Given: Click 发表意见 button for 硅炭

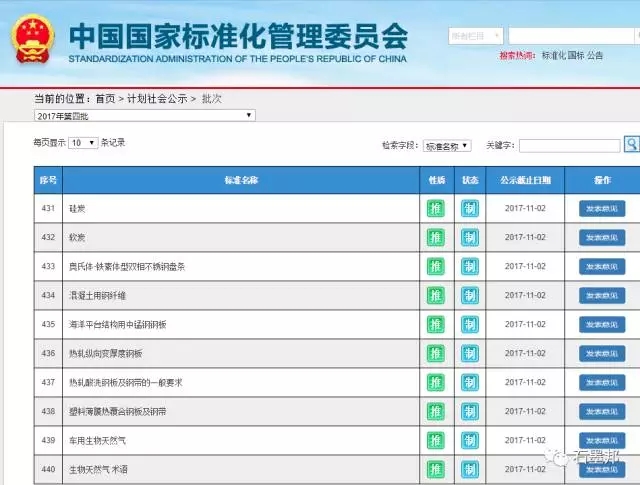Looking at the screenshot, I should (602, 208).
